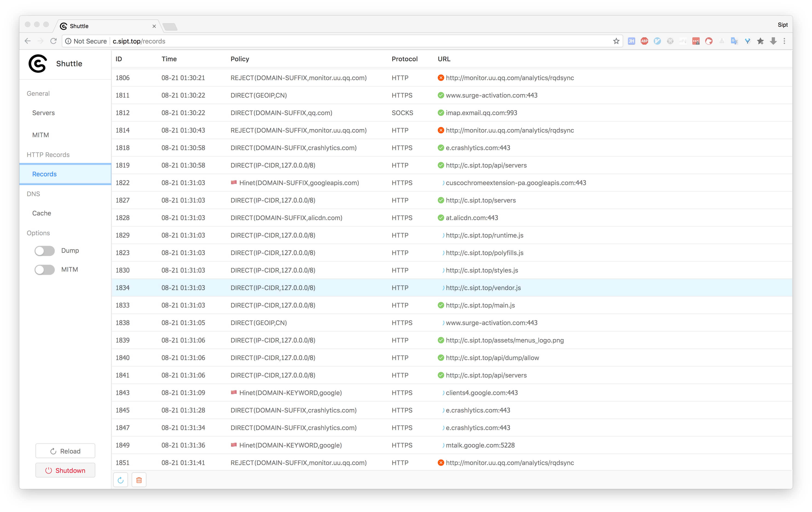This screenshot has height=512, width=812.
Task: Enable the Dump toggle switch
Action: 44,251
